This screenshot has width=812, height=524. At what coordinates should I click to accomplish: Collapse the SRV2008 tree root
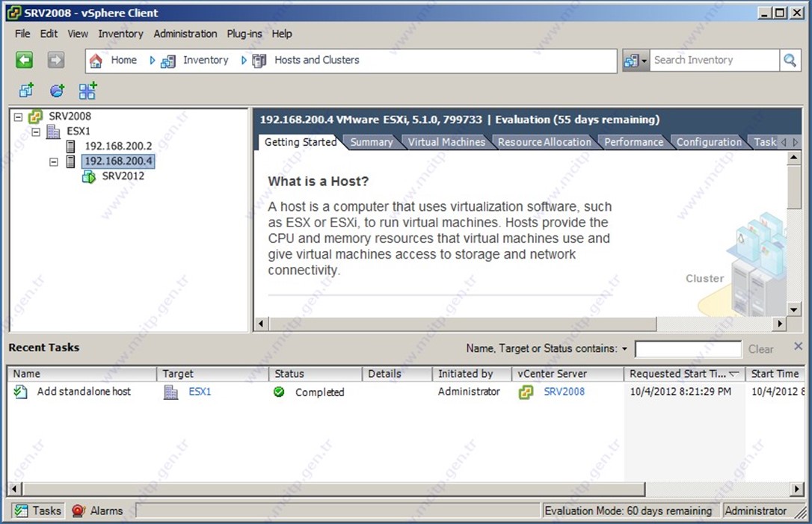(18, 117)
